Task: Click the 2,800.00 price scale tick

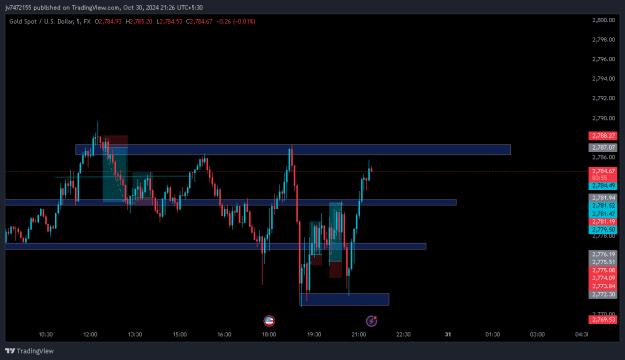Action: (x=603, y=20)
